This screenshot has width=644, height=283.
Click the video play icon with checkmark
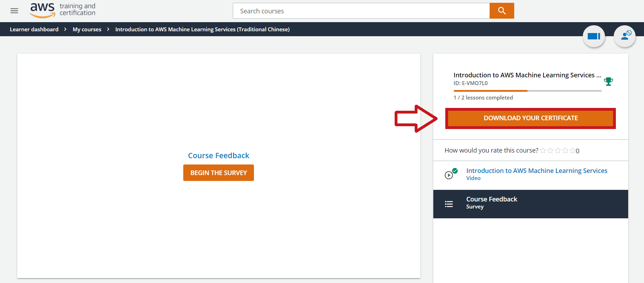click(x=449, y=174)
